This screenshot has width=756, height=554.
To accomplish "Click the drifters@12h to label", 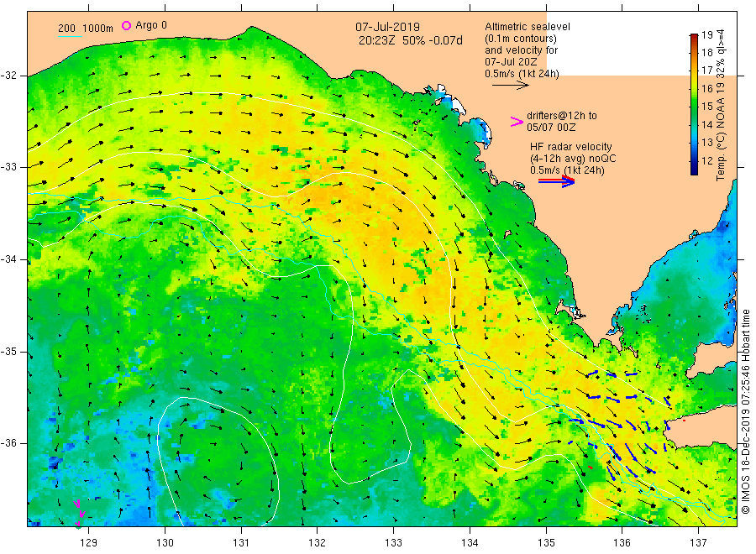I will [562, 116].
